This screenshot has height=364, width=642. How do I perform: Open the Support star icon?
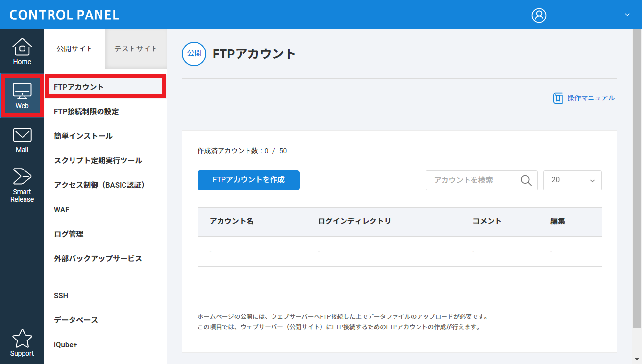[22, 343]
